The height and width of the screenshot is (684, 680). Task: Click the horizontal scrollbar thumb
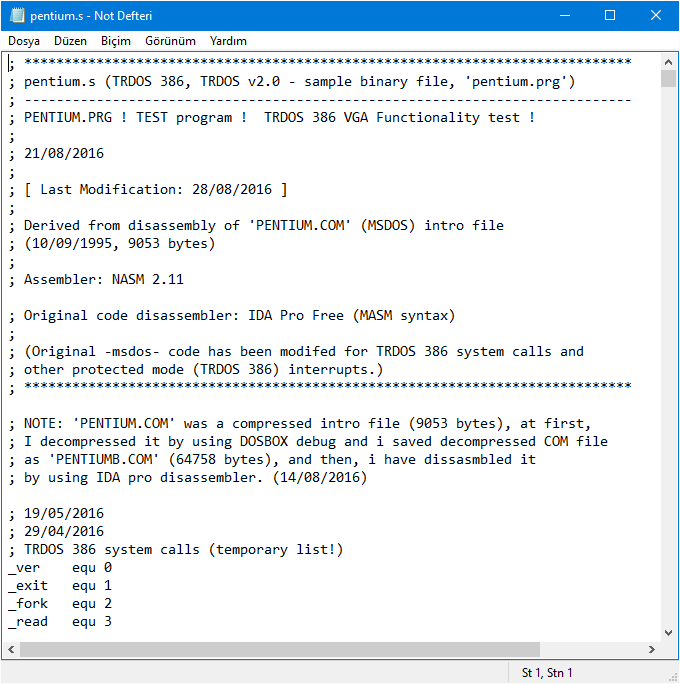[x=280, y=649]
